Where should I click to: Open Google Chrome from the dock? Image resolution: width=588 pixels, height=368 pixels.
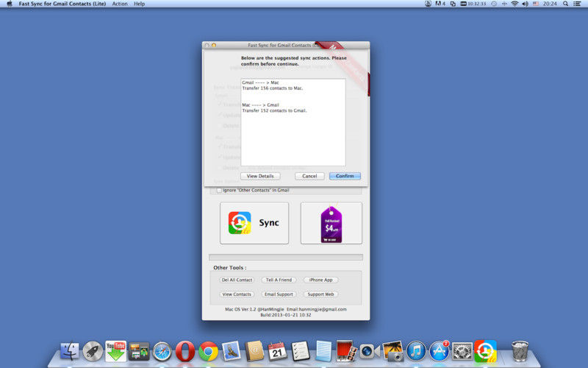pos(208,352)
